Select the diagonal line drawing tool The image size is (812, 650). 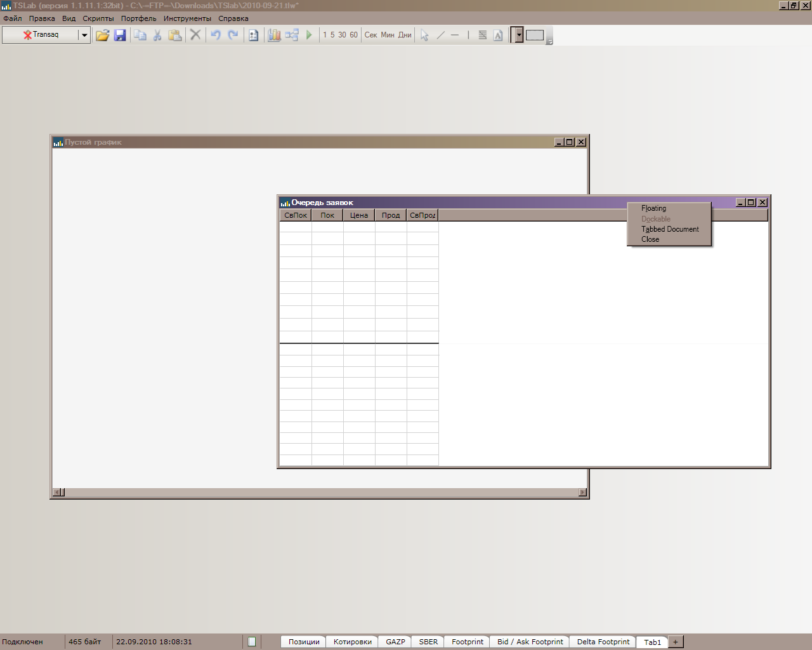(x=440, y=35)
